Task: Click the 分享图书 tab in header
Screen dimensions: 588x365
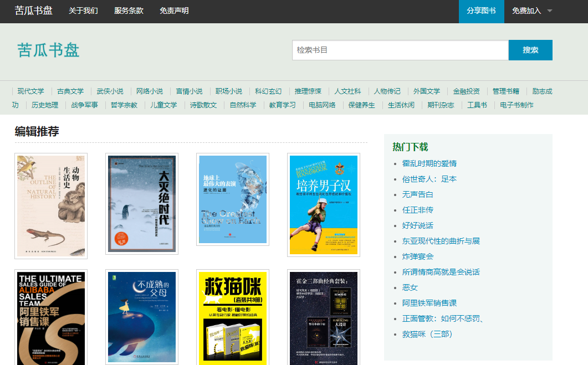Action: 481,11
